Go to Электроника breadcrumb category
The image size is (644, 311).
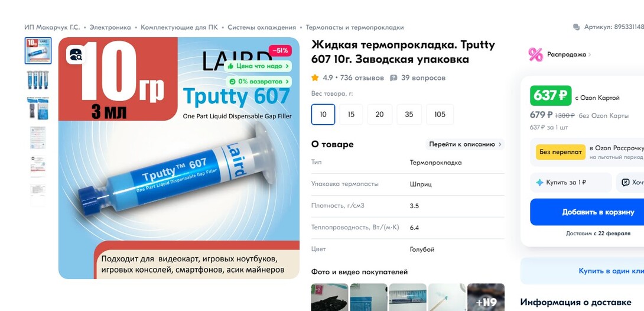pyautogui.click(x=110, y=28)
